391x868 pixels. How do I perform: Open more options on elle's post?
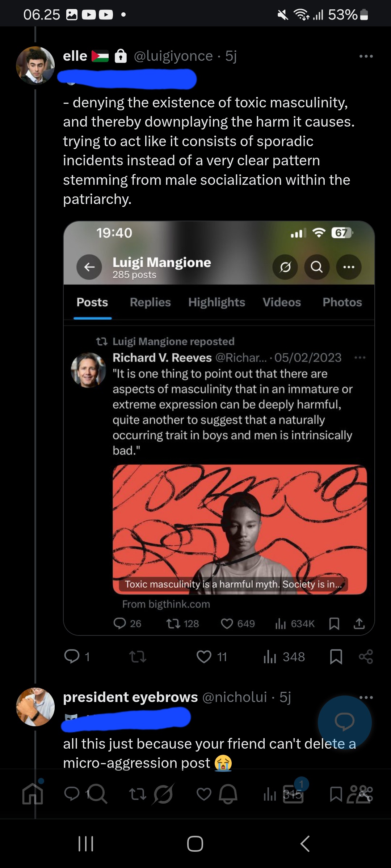[x=366, y=56]
